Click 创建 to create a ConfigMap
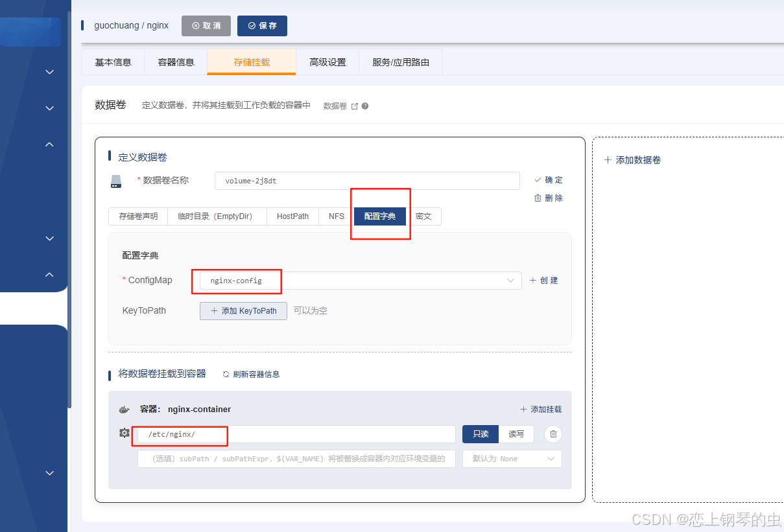The width and height of the screenshot is (784, 532). pyautogui.click(x=544, y=281)
